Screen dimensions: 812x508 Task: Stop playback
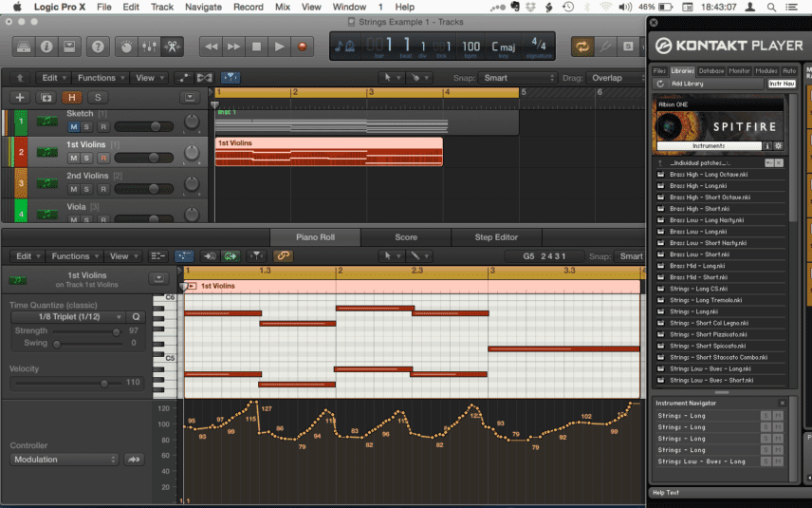click(256, 47)
